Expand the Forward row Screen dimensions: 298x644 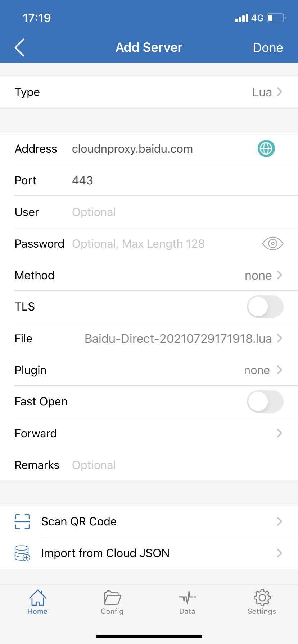point(149,433)
